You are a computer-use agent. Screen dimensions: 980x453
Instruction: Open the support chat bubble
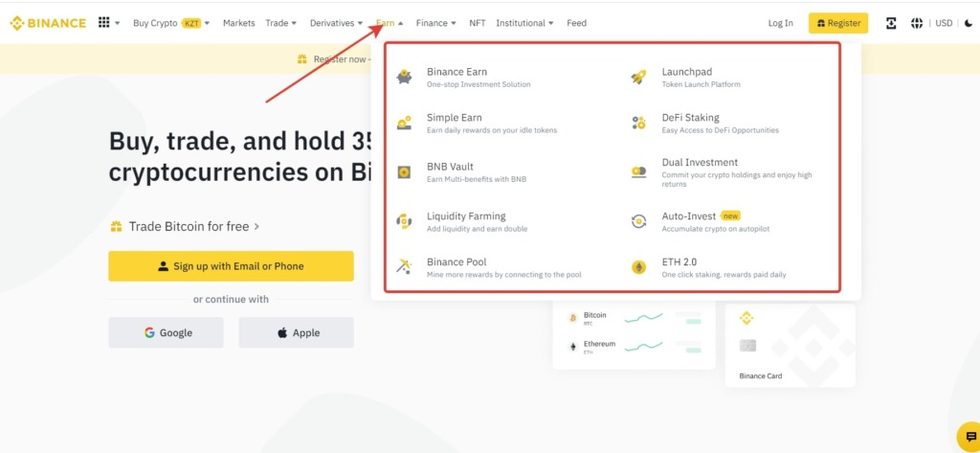[x=969, y=434]
